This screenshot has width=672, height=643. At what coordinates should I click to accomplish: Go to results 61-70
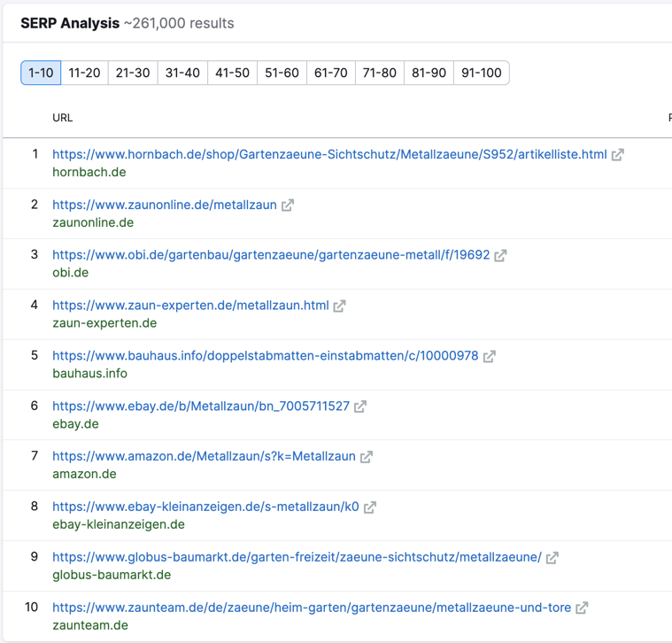tap(331, 73)
